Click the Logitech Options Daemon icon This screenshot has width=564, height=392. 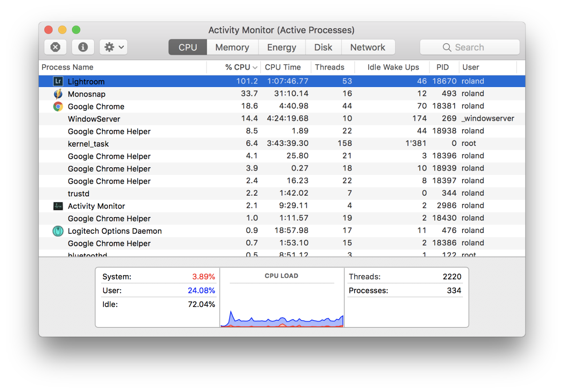pos(58,231)
